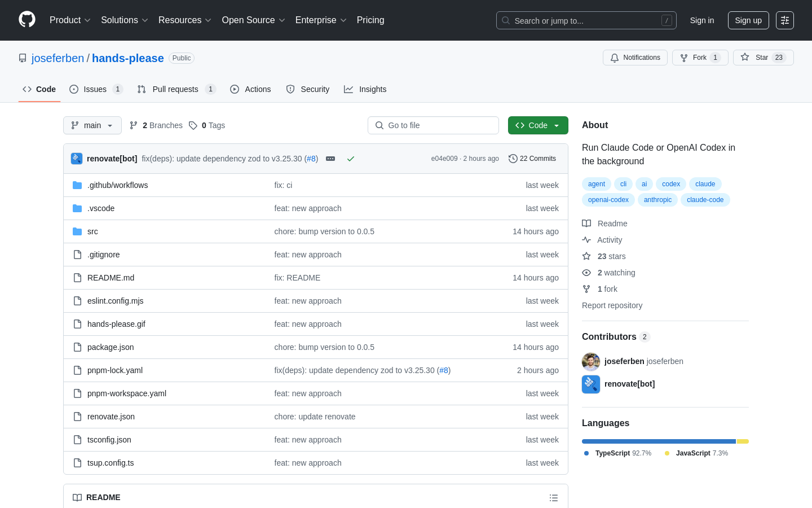Image resolution: width=812 pixels, height=508 pixels.
Task: Click the claude-code topic tag
Action: [x=705, y=200]
